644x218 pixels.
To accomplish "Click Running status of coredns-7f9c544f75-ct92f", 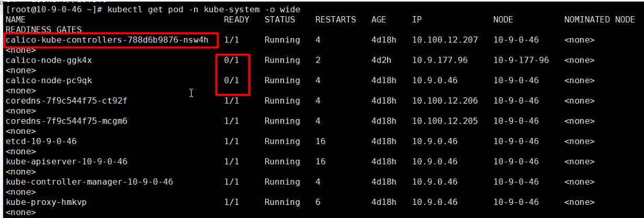I will [283, 101].
